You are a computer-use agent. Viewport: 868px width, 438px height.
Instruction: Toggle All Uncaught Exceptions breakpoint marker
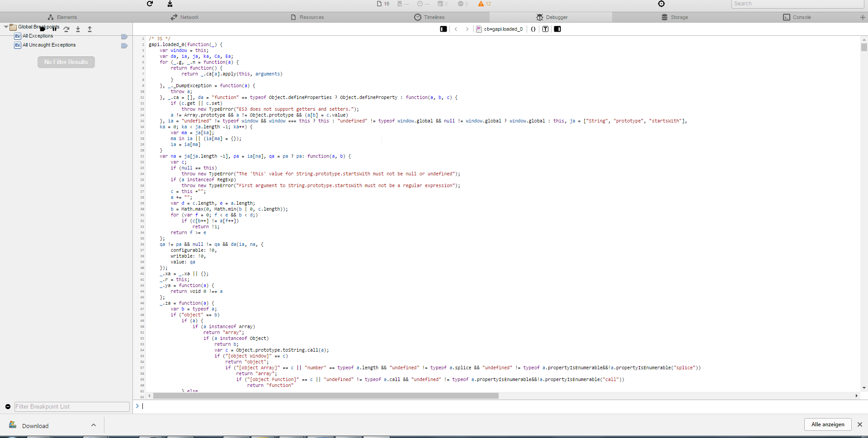coord(124,46)
